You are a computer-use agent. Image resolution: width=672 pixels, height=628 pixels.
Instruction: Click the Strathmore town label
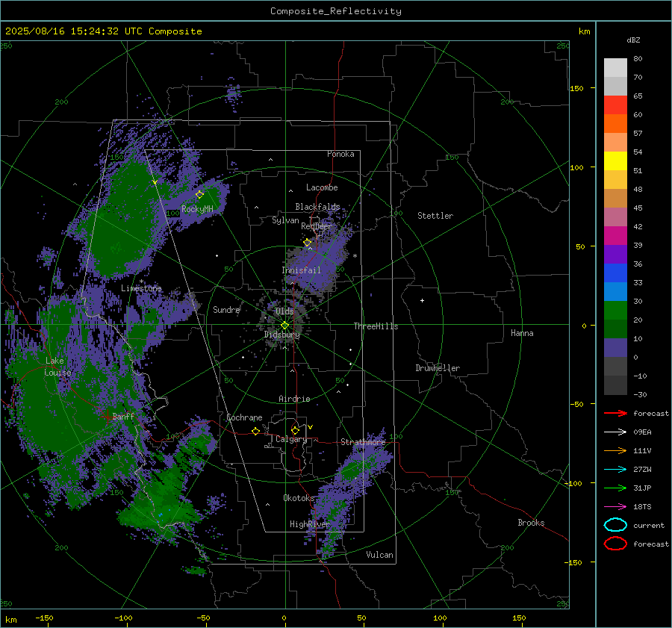coord(363,442)
